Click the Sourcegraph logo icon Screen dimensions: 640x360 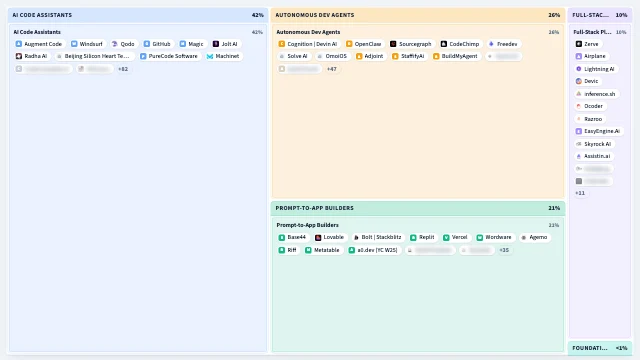coord(393,44)
